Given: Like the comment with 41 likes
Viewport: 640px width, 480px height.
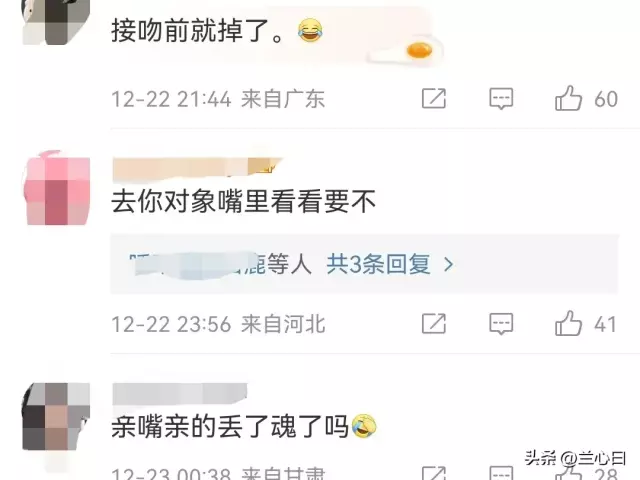Looking at the screenshot, I should pyautogui.click(x=568, y=323).
